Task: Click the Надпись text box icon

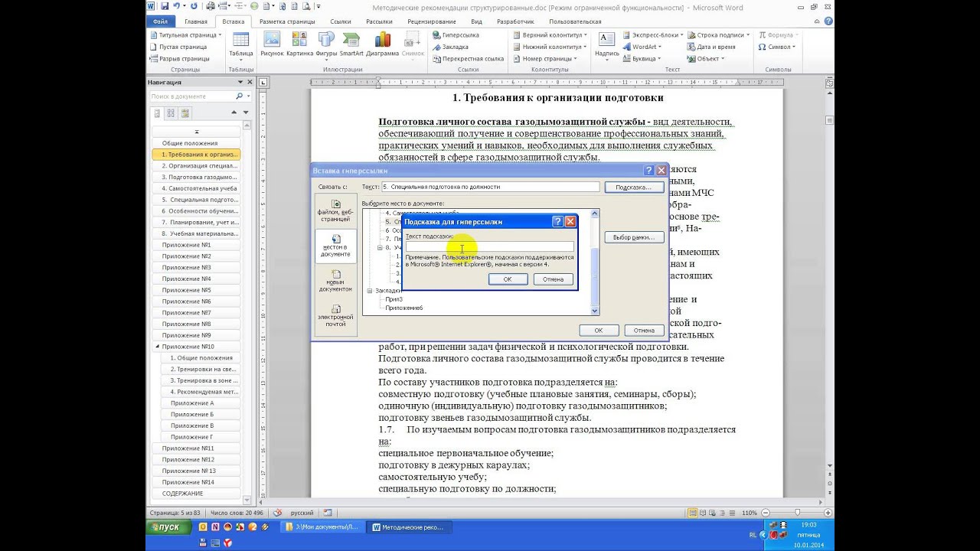Action: (607, 44)
